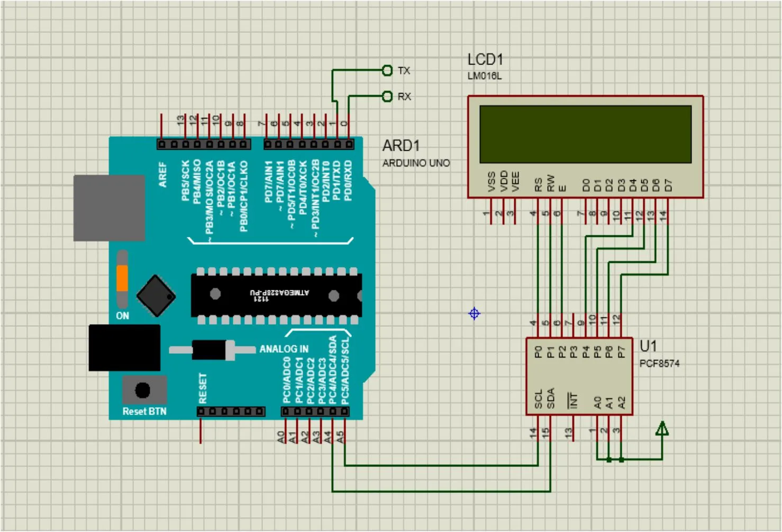Click the LM016L part value label
Image resolution: width=782 pixels, height=532 pixels.
tap(484, 76)
